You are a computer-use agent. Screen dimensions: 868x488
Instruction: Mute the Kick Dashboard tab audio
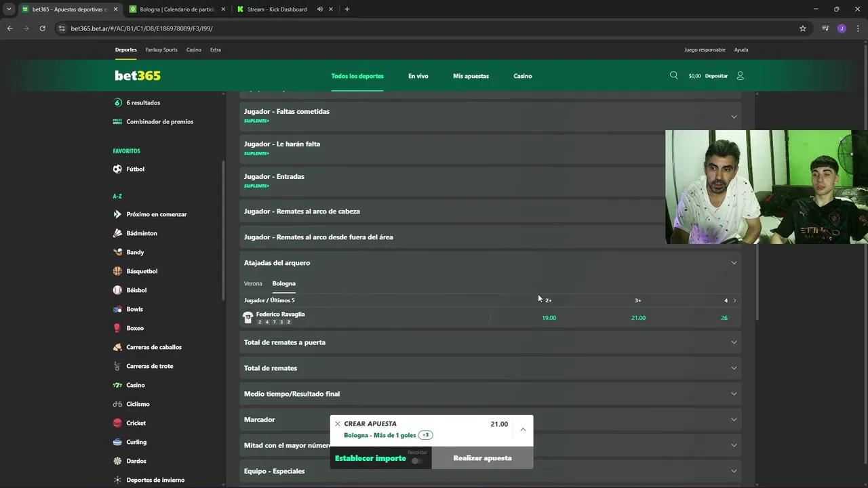[x=319, y=9]
